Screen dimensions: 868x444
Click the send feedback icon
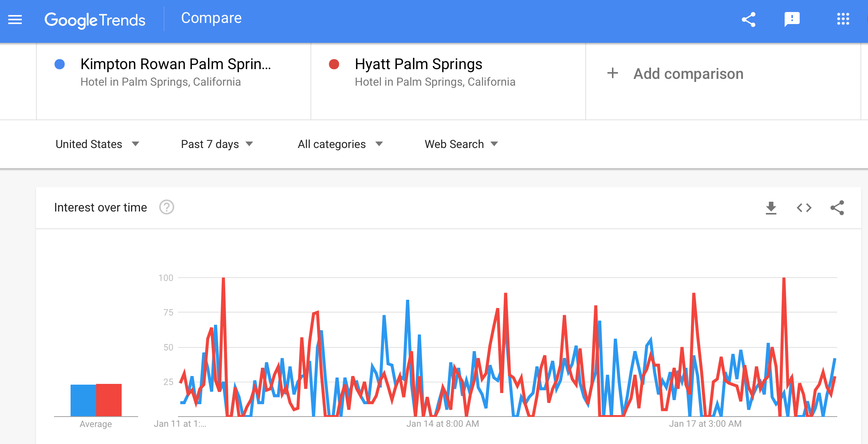pos(792,20)
